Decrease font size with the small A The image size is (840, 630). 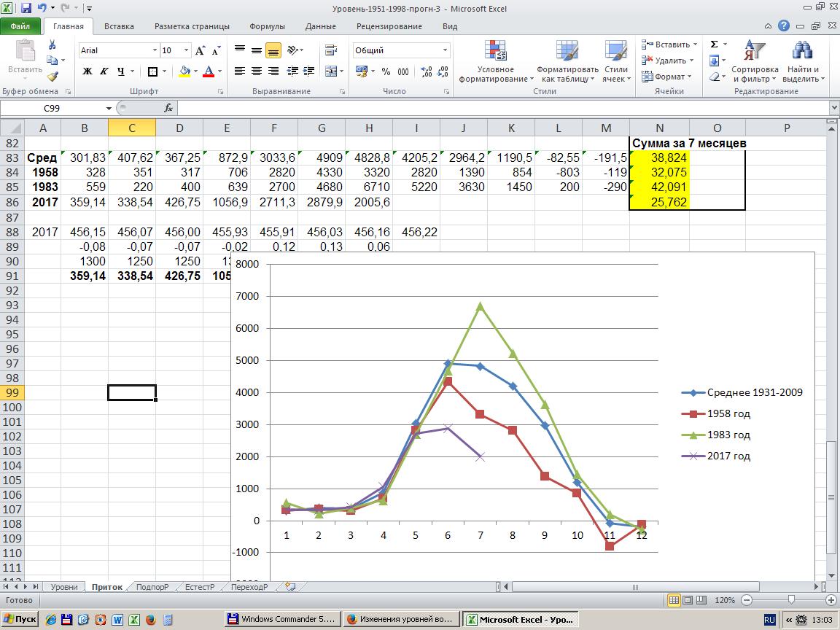click(216, 50)
